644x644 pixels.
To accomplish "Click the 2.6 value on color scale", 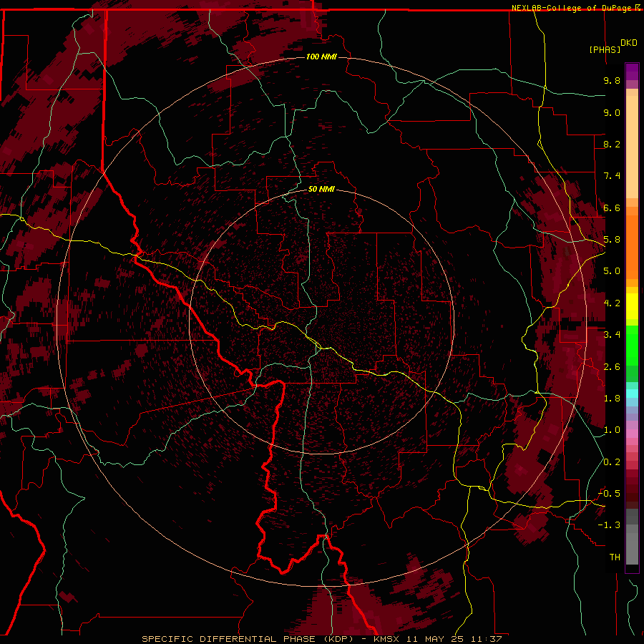I will 612,367.
